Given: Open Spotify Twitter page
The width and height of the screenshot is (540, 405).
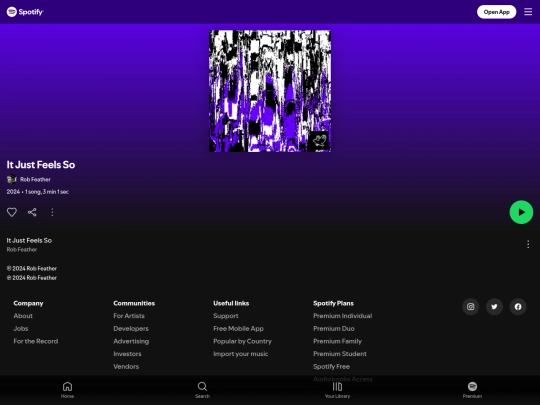Looking at the screenshot, I should point(494,307).
